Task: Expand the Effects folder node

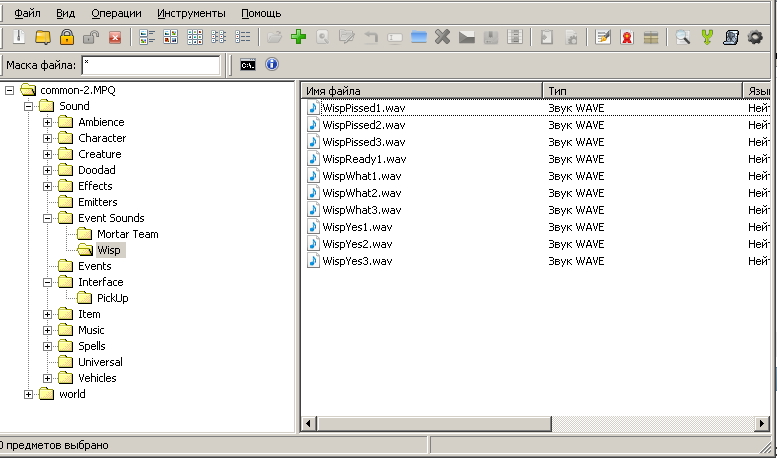Action: click(47, 186)
